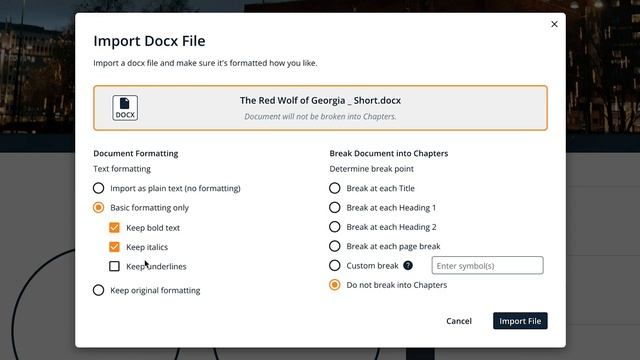Choose Break at each Heading 1
Image resolution: width=640 pixels, height=360 pixels.
335,208
